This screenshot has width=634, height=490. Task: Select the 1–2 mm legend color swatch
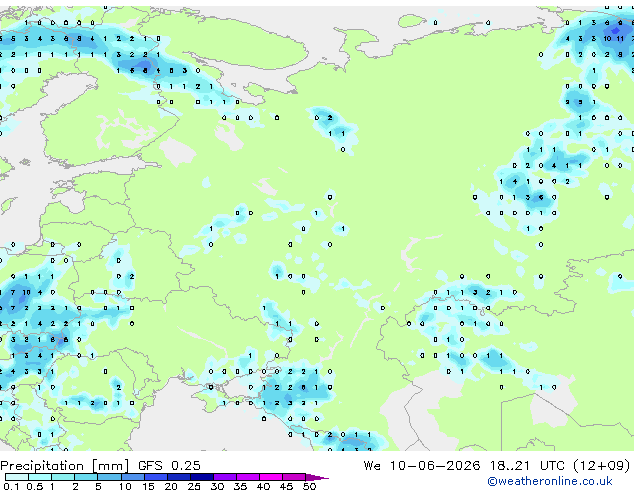click(63, 477)
